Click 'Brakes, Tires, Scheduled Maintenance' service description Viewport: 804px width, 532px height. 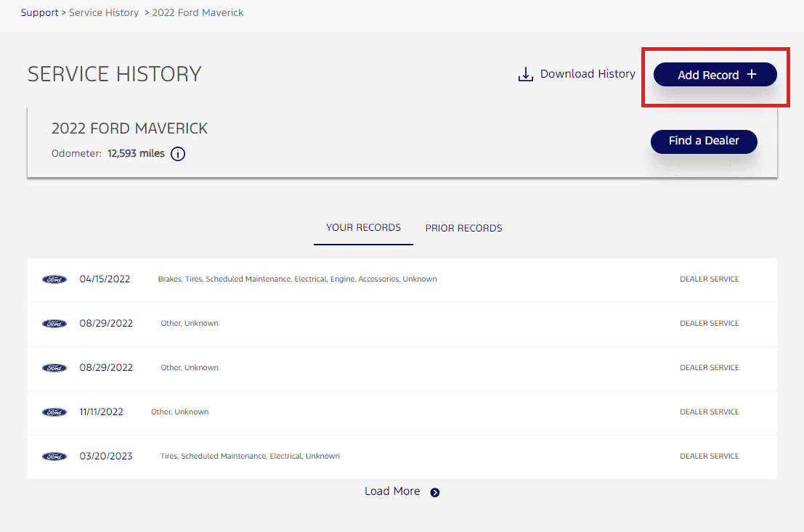tap(297, 279)
